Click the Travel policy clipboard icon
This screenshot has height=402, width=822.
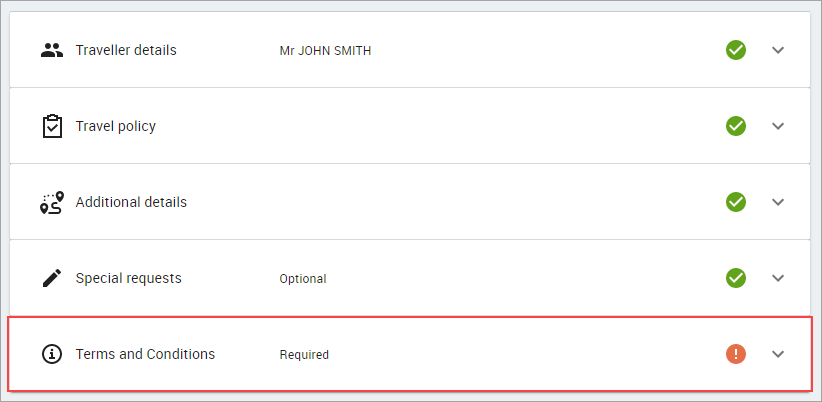pyautogui.click(x=52, y=126)
